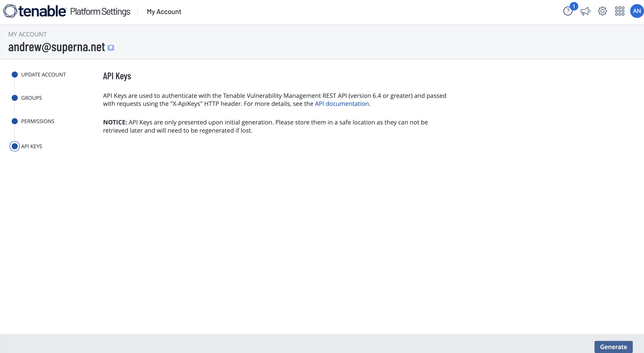The width and height of the screenshot is (644, 353).
Task: Go to Update Account section
Action: (43, 75)
